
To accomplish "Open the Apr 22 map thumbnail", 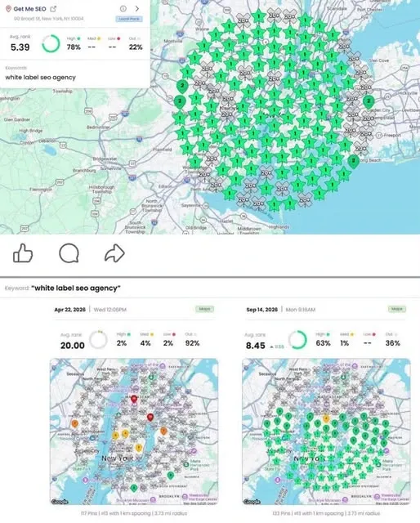I will 134,431.
